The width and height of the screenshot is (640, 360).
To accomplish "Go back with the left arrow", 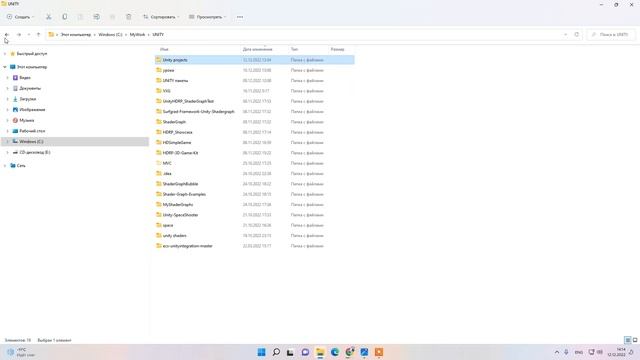I will (x=7, y=35).
